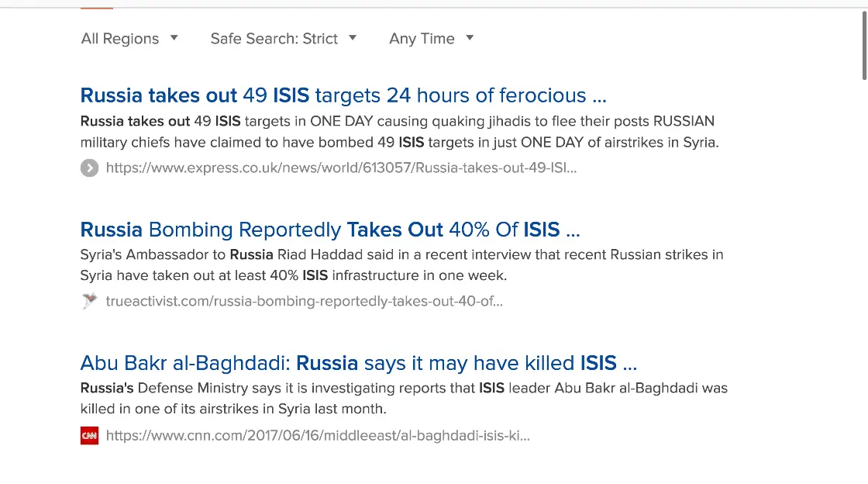Click the Express result's gray arrow favicon

[x=89, y=168]
